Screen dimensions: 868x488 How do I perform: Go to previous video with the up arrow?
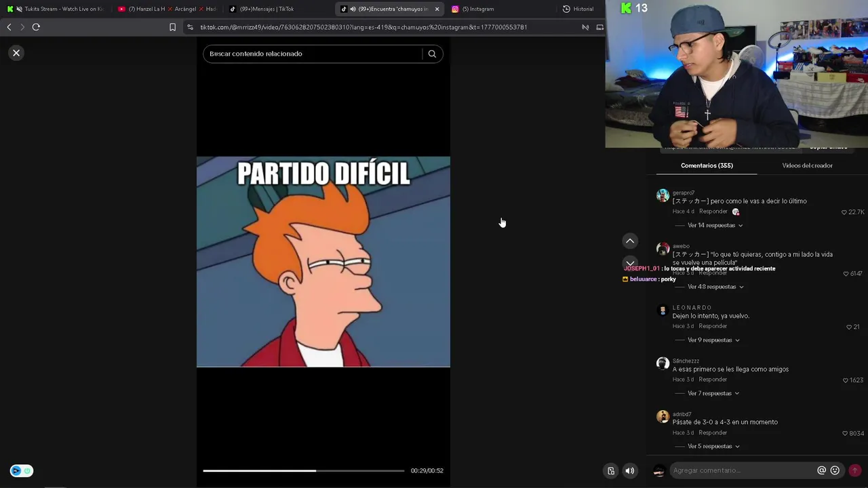pyautogui.click(x=630, y=241)
